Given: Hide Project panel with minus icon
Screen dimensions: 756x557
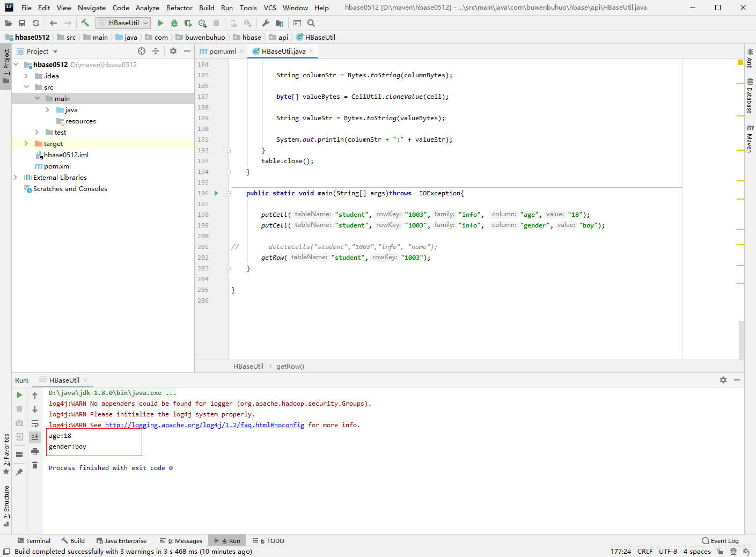Looking at the screenshot, I should point(187,51).
